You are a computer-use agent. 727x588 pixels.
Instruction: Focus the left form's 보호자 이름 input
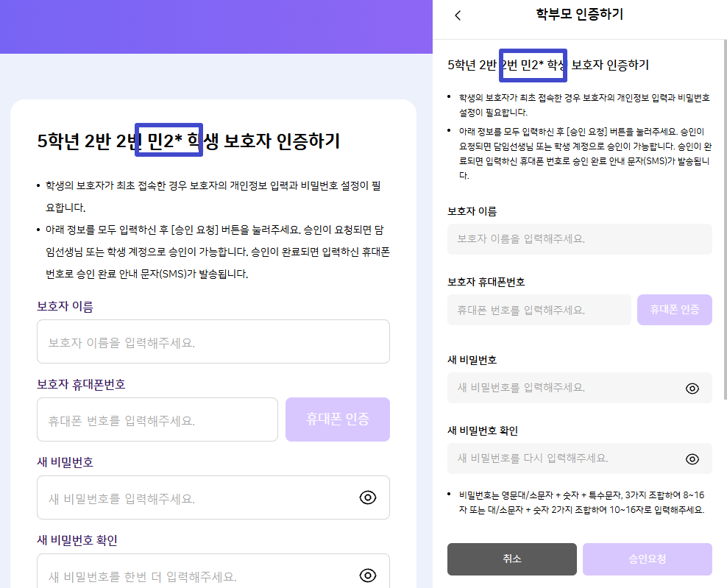click(213, 341)
